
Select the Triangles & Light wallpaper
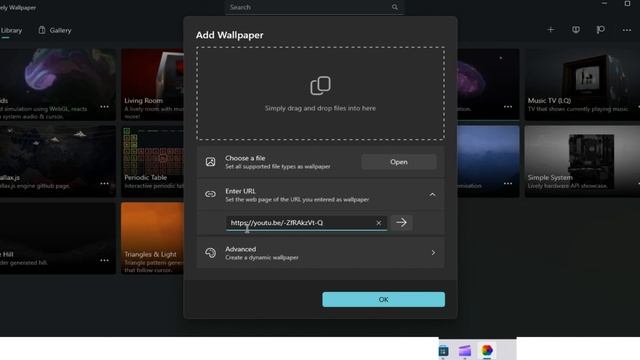tap(153, 238)
